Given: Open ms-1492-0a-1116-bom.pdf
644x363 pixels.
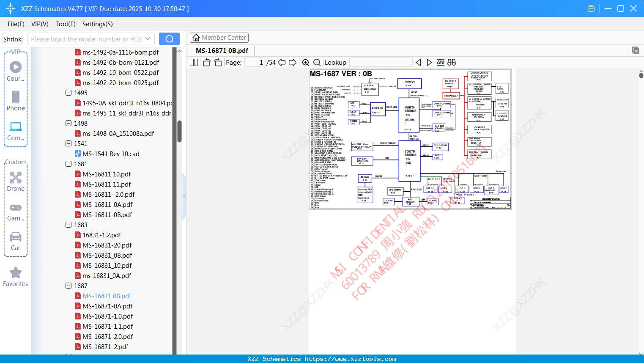Looking at the screenshot, I should click(121, 52).
